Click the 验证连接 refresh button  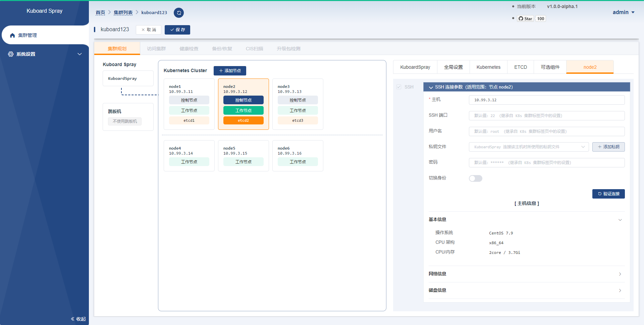[x=608, y=194]
